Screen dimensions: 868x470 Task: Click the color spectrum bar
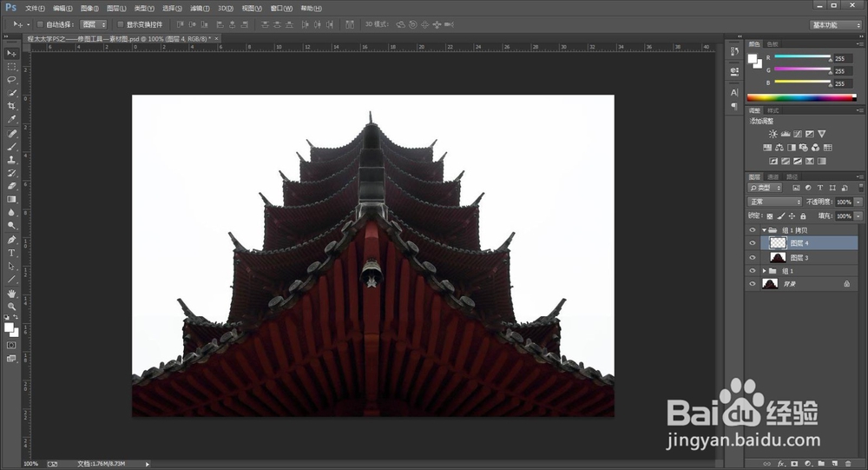pyautogui.click(x=799, y=97)
